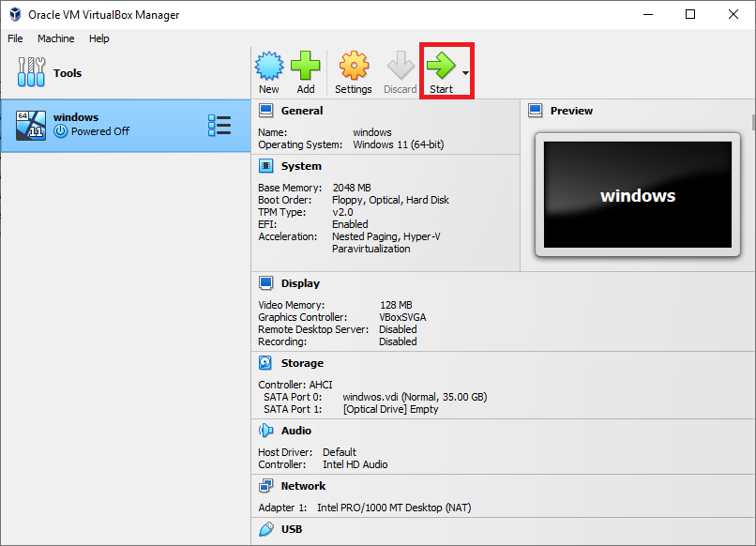Select the Tools entry in the sidebar
This screenshot has height=546, width=756.
click(x=126, y=73)
